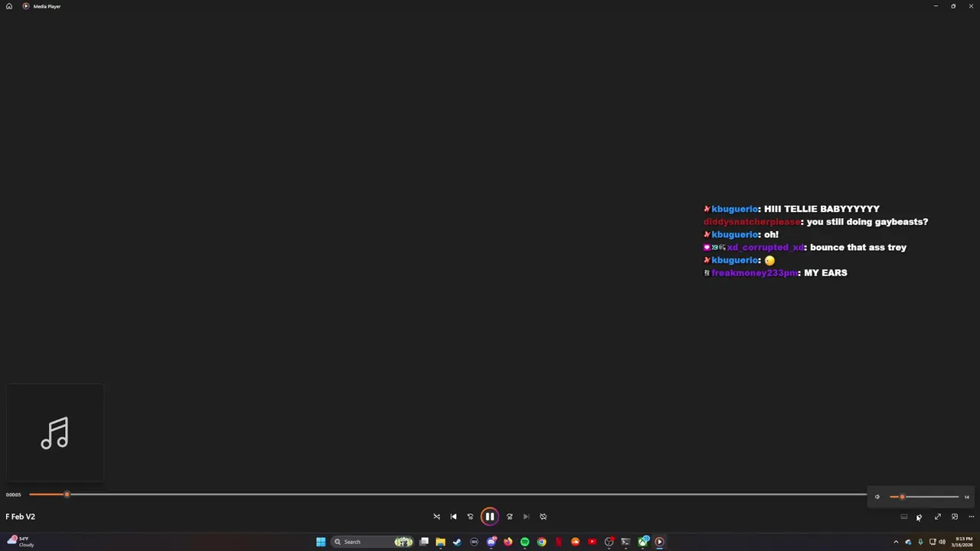Show hidden system tray icons

click(896, 542)
